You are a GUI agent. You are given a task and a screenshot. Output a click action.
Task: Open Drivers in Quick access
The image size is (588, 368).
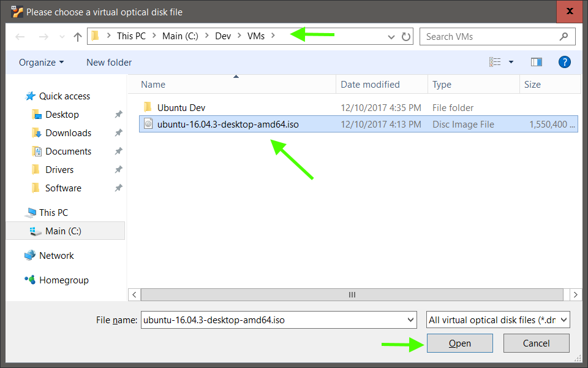59,170
